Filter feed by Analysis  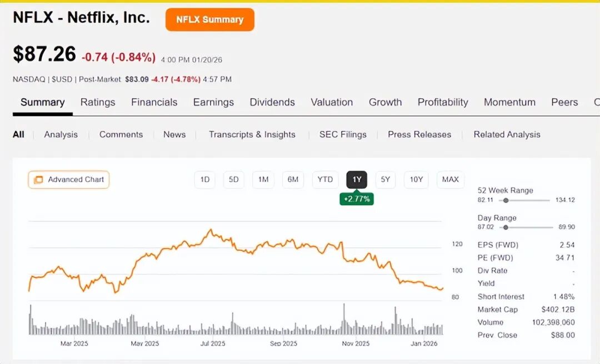(x=61, y=134)
